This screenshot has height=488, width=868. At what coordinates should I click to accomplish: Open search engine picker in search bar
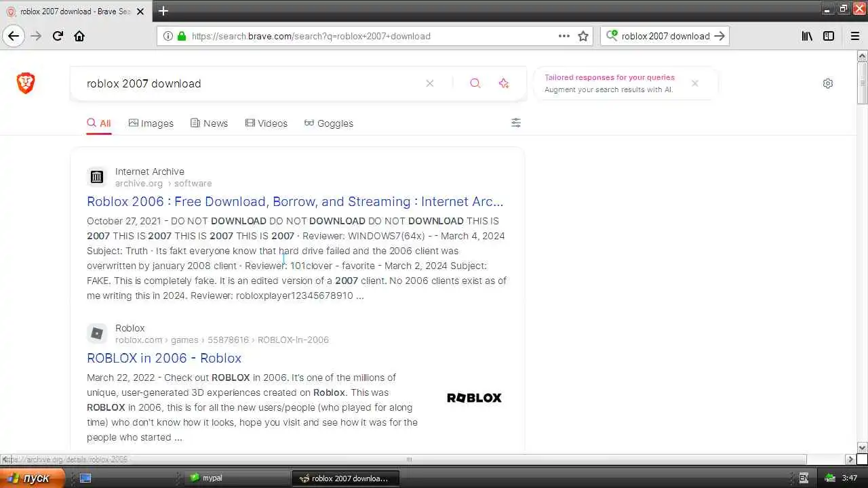(612, 36)
